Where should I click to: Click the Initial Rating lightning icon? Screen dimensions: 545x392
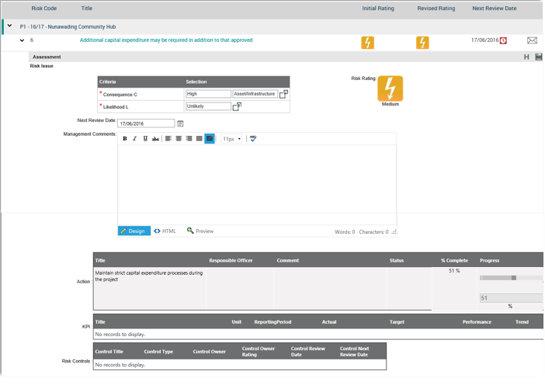click(x=367, y=43)
